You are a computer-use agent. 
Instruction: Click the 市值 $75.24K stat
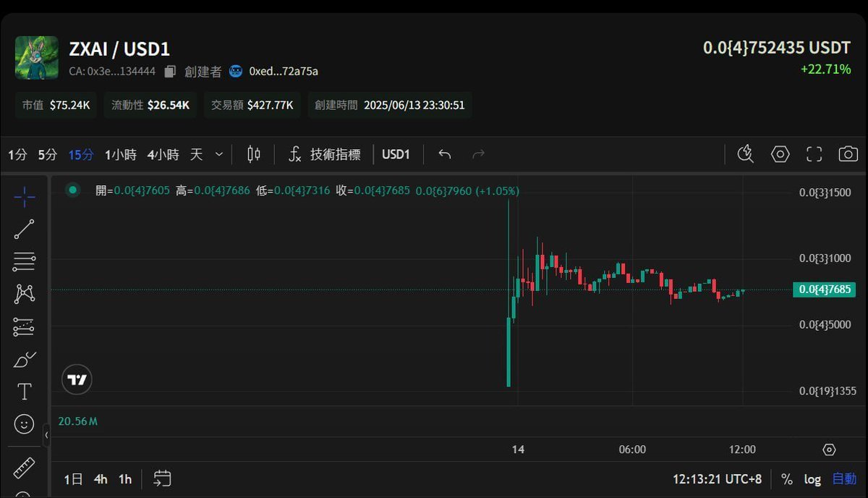point(56,105)
